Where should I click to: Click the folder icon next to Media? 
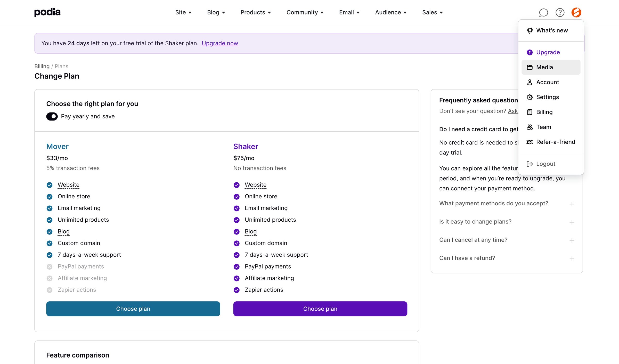[x=530, y=67]
